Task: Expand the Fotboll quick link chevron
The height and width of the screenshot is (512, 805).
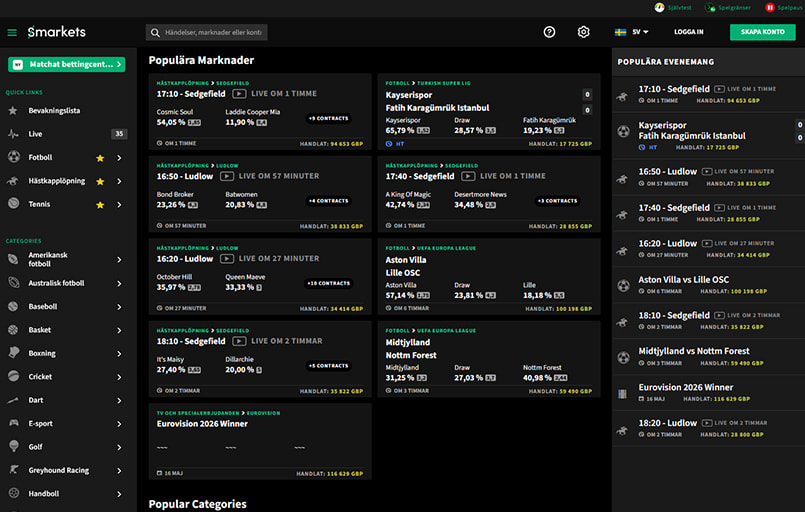Action: pyautogui.click(x=119, y=158)
